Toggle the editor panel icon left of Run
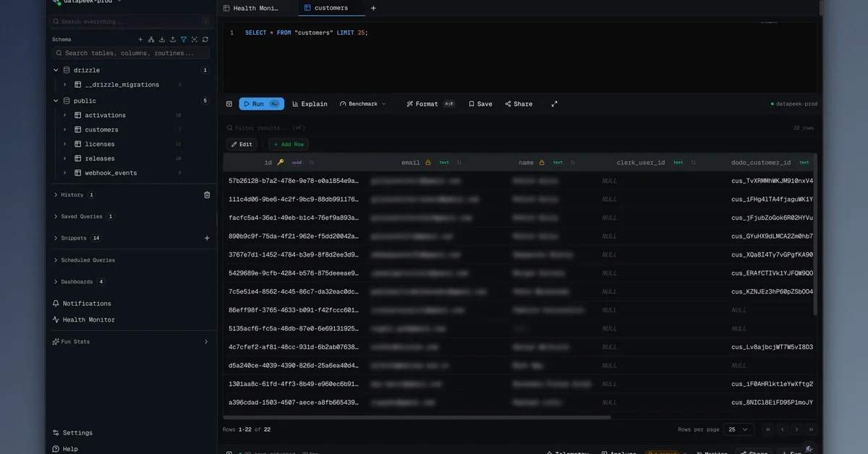The width and height of the screenshot is (868, 454). 229,104
